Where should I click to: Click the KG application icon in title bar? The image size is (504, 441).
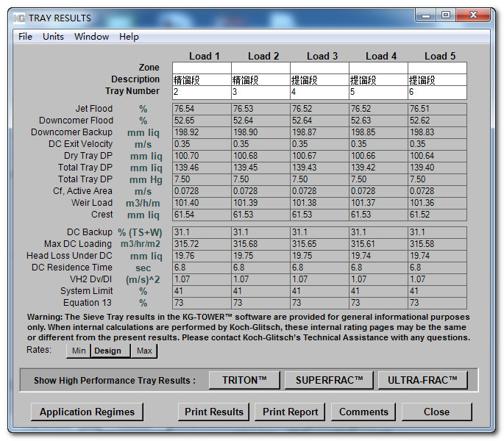pos(19,18)
